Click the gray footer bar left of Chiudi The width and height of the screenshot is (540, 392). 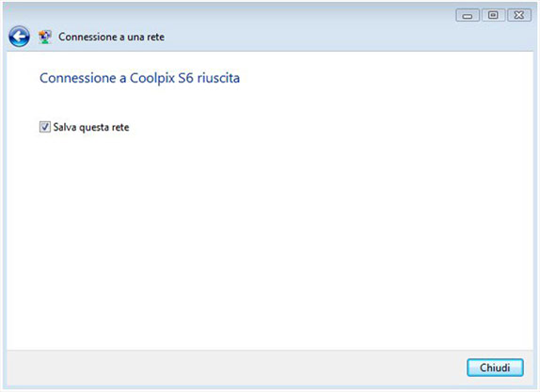pyautogui.click(x=234, y=368)
